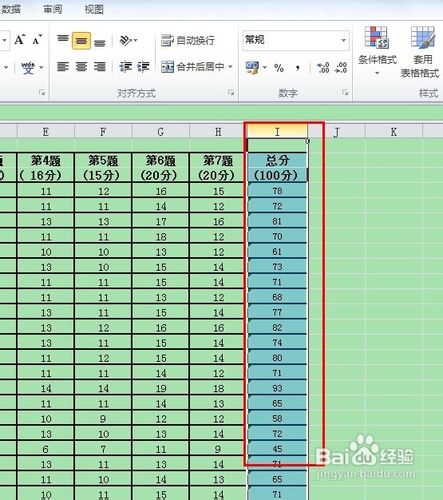The width and height of the screenshot is (443, 500).
Task: Expand the phonetic guide dropdown arrow
Action: (41, 68)
